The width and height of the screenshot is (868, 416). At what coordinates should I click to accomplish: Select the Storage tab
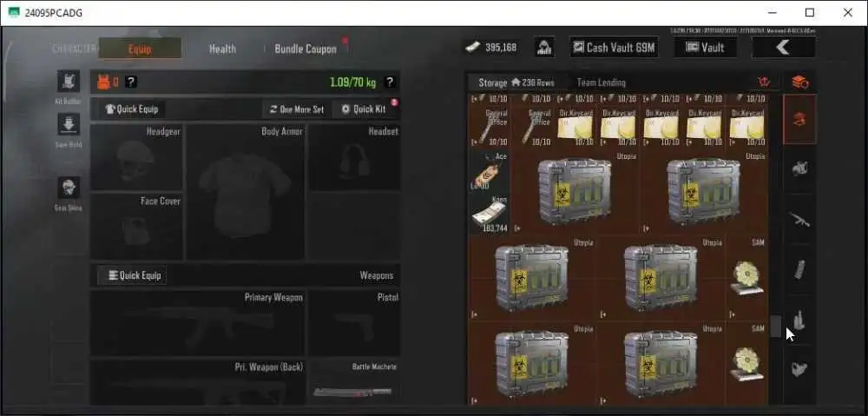click(x=493, y=83)
